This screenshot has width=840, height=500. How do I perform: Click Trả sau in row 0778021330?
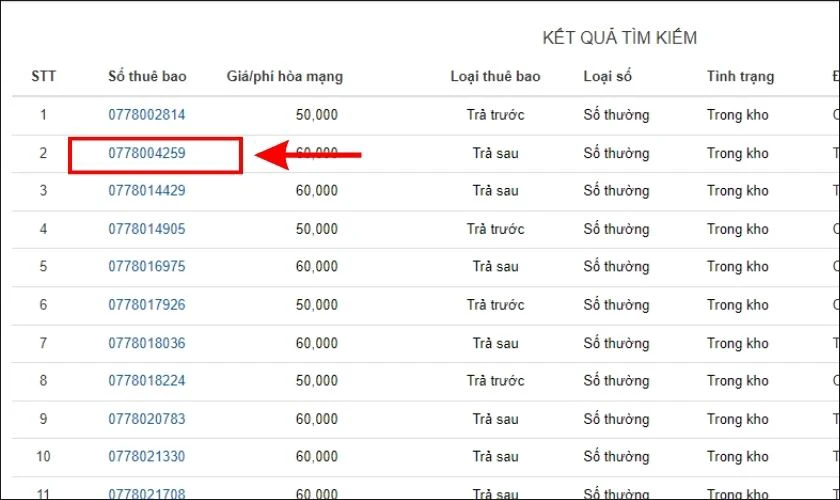[x=496, y=456]
